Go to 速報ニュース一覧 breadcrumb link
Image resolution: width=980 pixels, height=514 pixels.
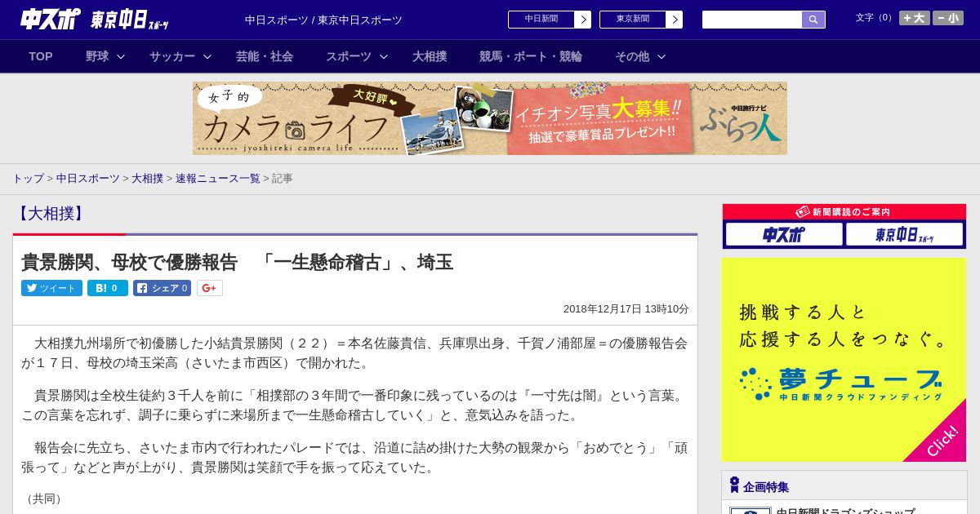coord(217,178)
